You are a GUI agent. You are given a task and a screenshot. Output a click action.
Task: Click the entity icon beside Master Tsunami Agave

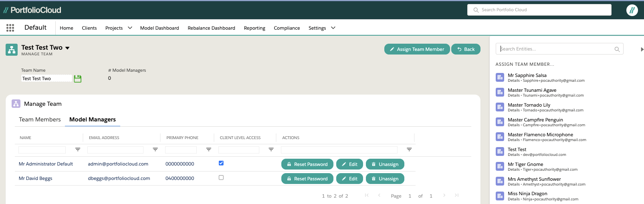[500, 92]
